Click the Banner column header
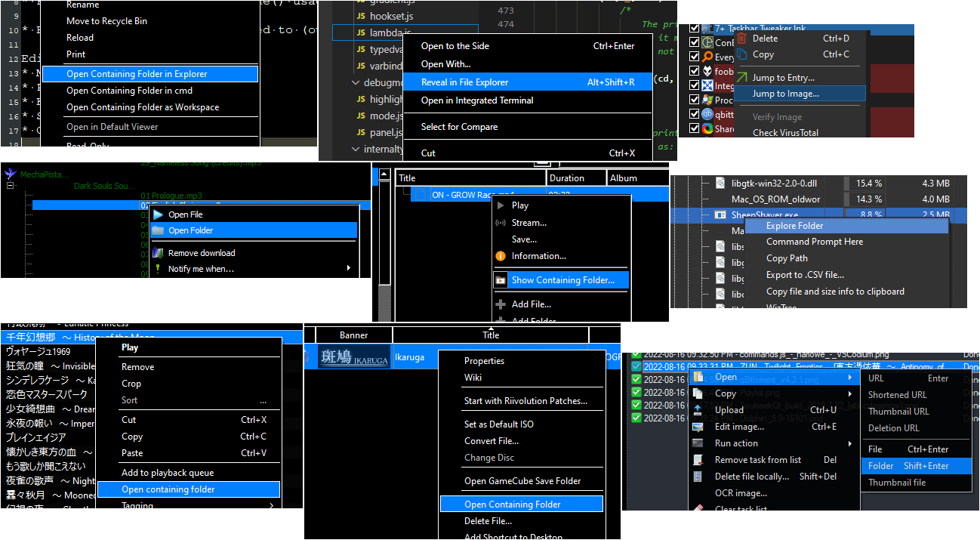Image resolution: width=980 pixels, height=540 pixels. point(353,335)
